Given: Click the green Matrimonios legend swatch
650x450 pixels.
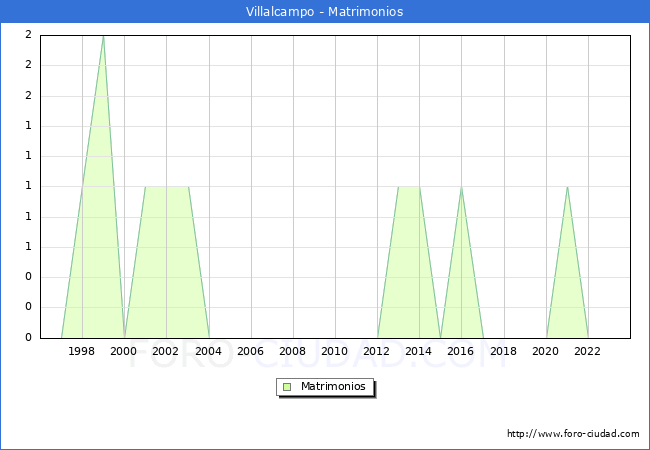Looking at the screenshot, I should pos(287,387).
